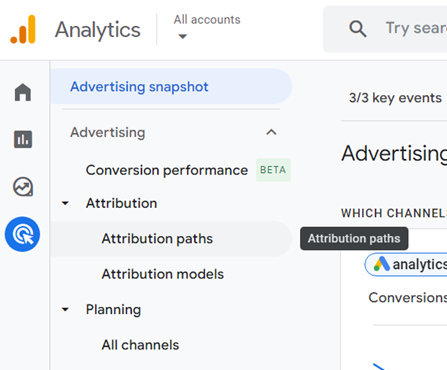
Task: Click the Google Analytics logo
Action: [23, 29]
